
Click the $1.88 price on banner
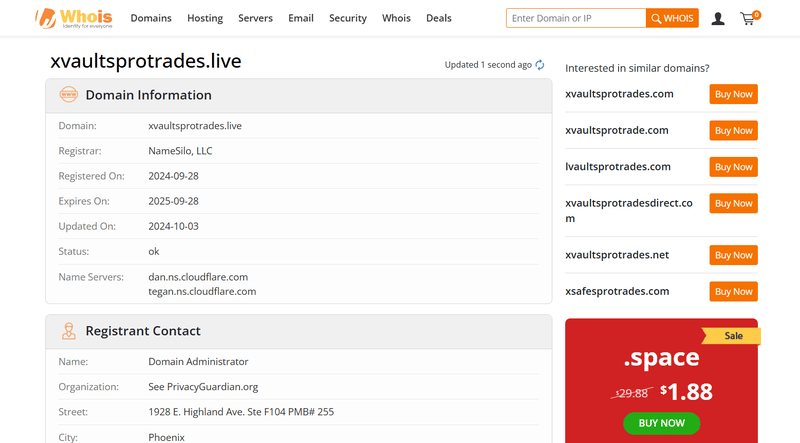click(x=686, y=392)
